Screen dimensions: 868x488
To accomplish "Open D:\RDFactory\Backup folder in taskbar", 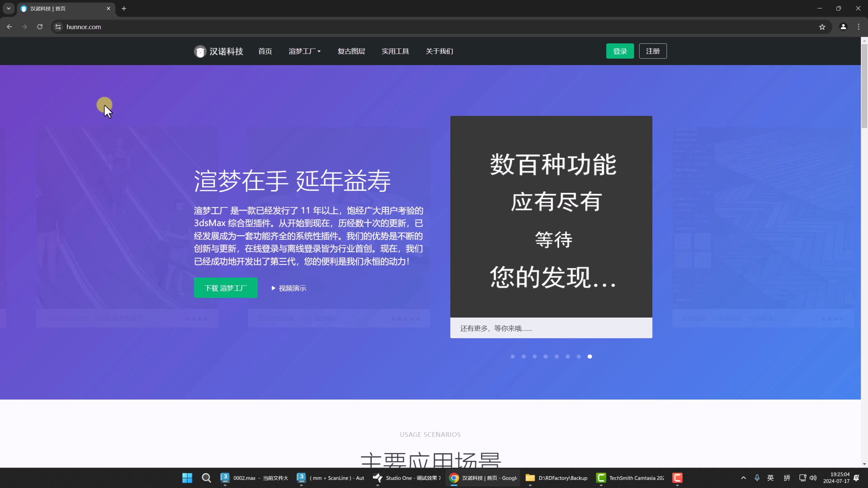I will point(557,478).
